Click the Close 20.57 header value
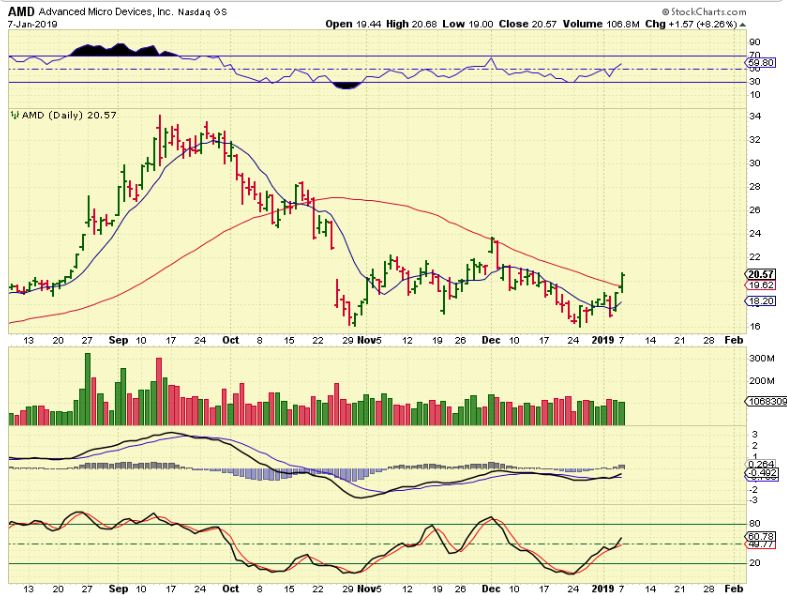 (x=528, y=24)
